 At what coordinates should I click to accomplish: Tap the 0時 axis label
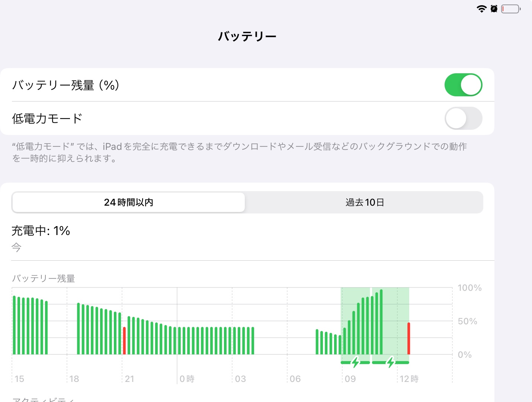coord(187,379)
